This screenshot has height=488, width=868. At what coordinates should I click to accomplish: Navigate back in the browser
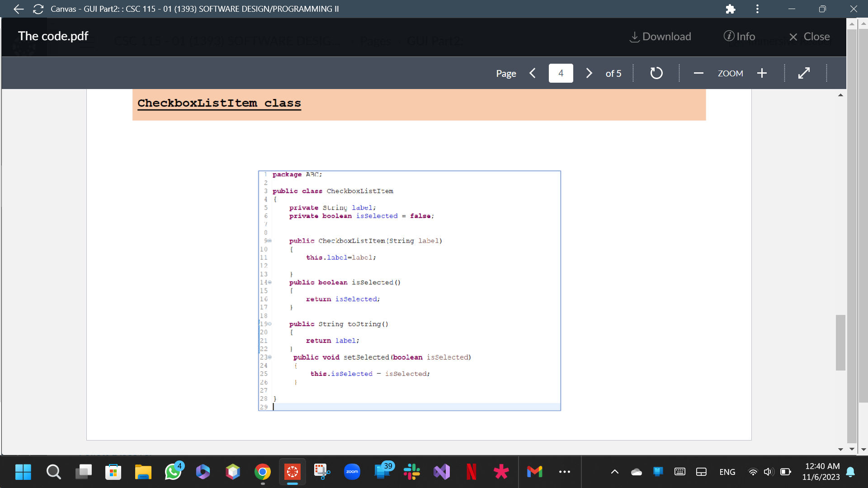18,9
